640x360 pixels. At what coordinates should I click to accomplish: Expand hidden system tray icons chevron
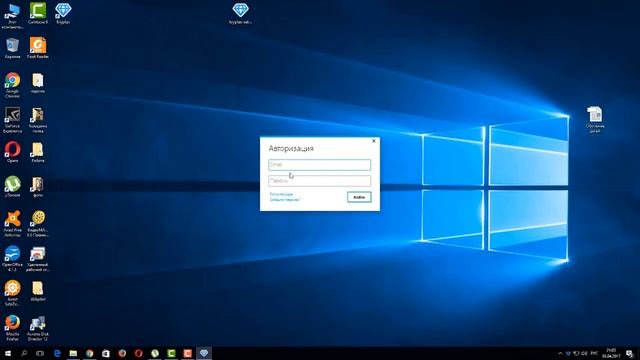(x=560, y=353)
